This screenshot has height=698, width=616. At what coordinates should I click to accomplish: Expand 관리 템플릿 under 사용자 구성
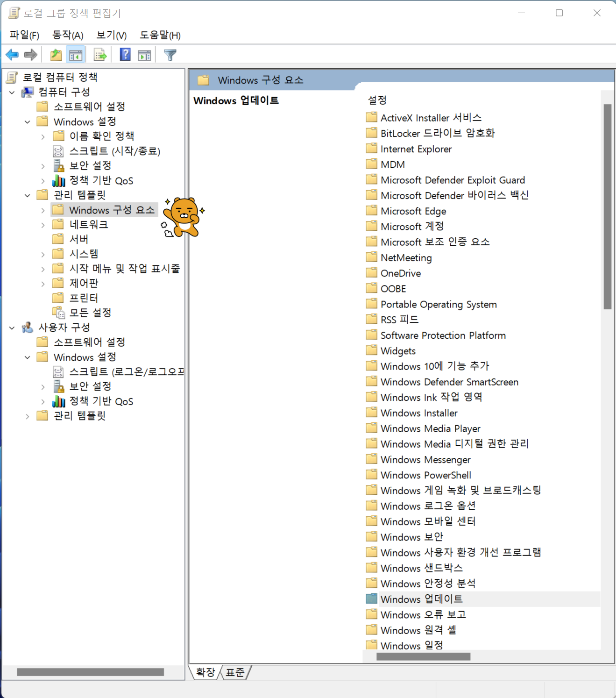click(x=28, y=416)
